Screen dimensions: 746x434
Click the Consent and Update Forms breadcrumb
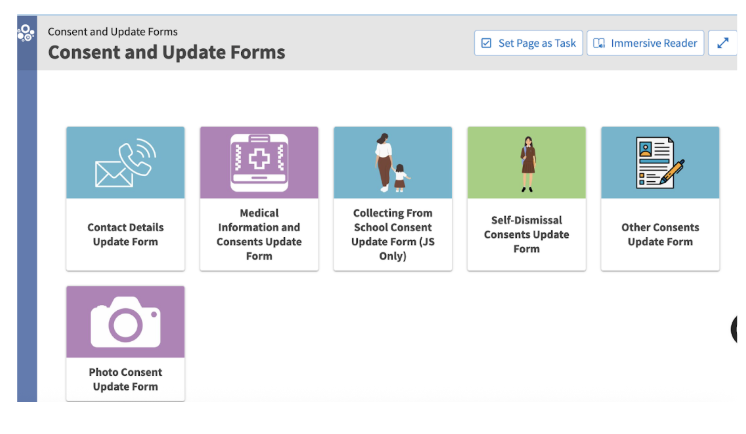pos(113,32)
